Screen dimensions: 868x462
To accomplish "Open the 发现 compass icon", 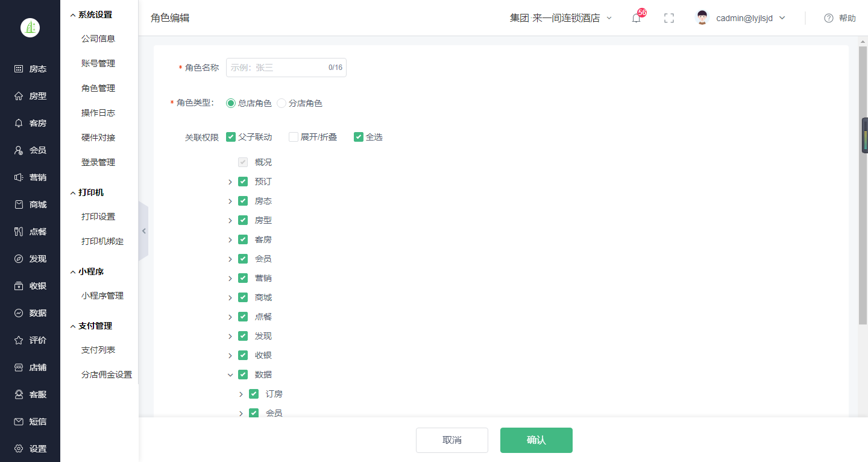I will coord(19,259).
